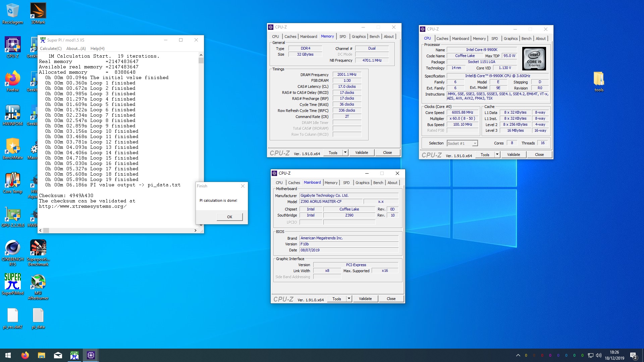Screen dimensions: 644x362
Task: Open the Superposition Benchmark shortcut
Action: [38, 253]
